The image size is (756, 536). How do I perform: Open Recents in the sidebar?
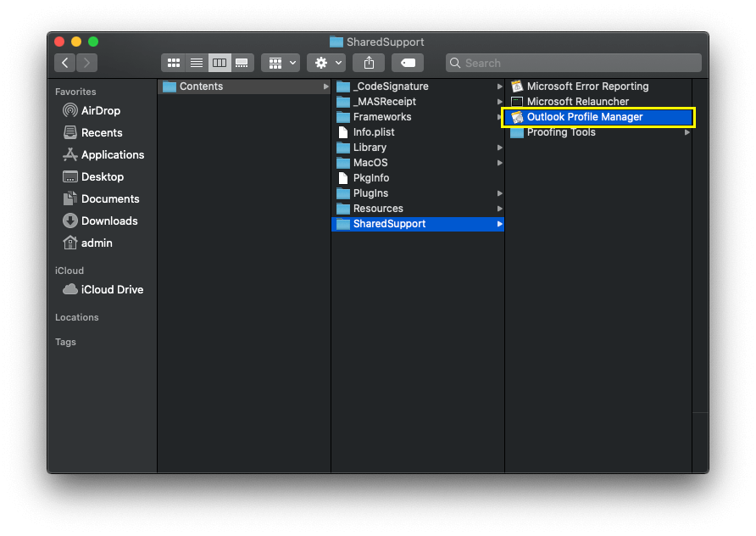[x=92, y=132]
